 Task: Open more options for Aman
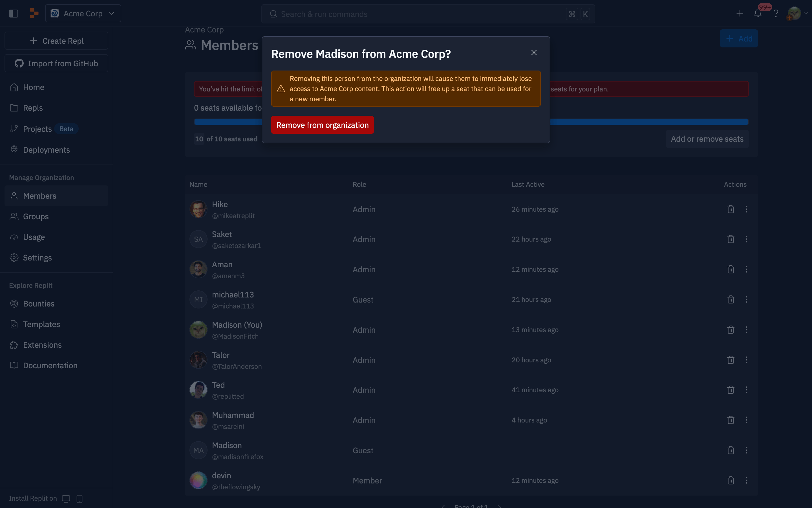tap(746, 270)
